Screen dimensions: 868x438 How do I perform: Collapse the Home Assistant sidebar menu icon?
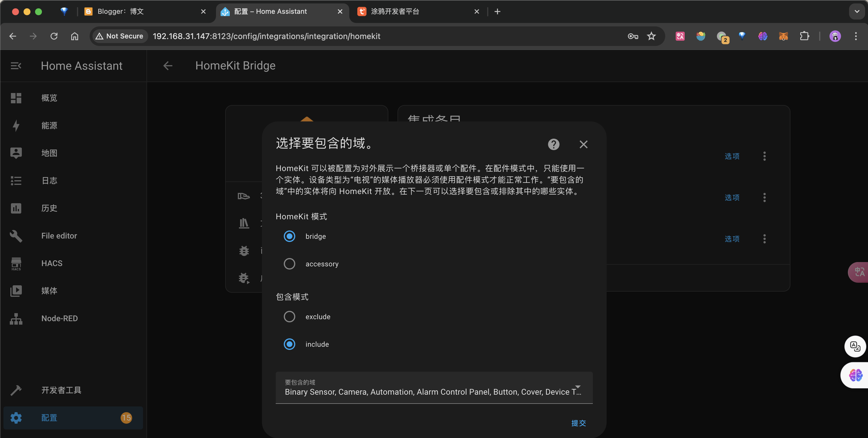pos(16,66)
